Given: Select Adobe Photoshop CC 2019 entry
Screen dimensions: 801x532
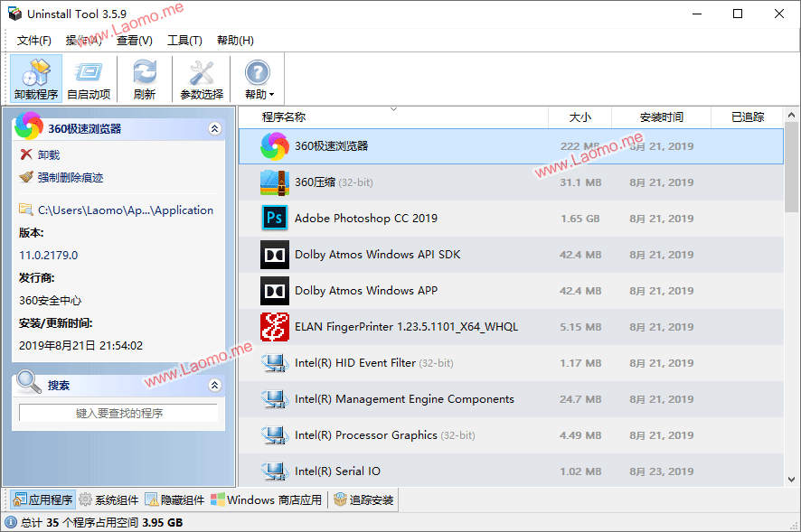Looking at the screenshot, I should 366,219.
